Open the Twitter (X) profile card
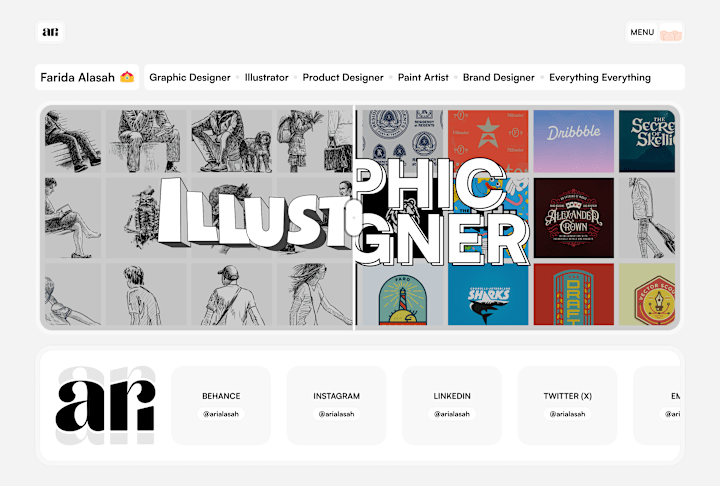This screenshot has height=486, width=720. pos(568,405)
